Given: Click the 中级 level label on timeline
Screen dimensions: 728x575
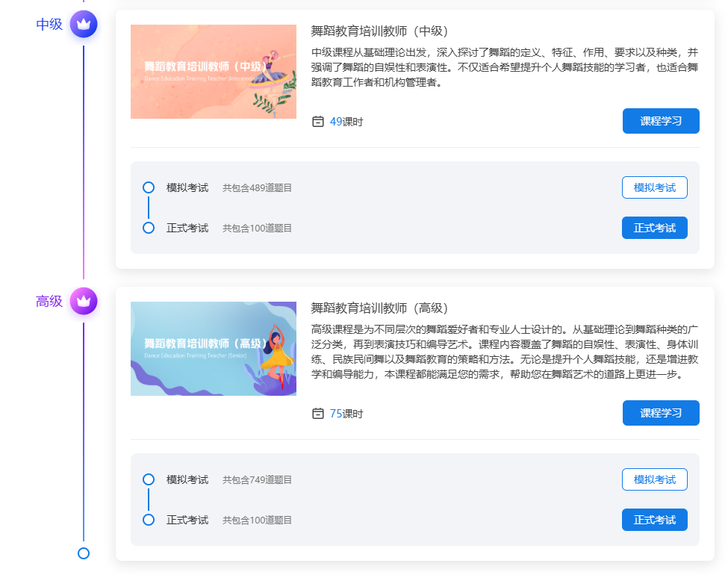Looking at the screenshot, I should pos(49,24).
